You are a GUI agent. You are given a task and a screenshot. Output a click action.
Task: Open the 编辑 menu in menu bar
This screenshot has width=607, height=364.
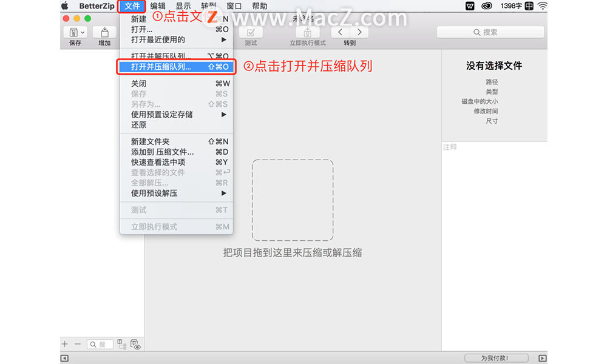point(158,6)
